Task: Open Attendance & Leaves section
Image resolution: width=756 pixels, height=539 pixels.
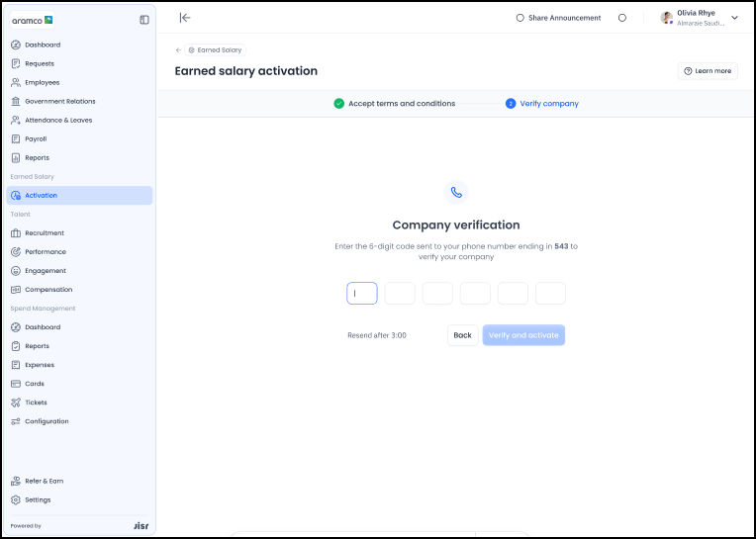Action: click(57, 120)
